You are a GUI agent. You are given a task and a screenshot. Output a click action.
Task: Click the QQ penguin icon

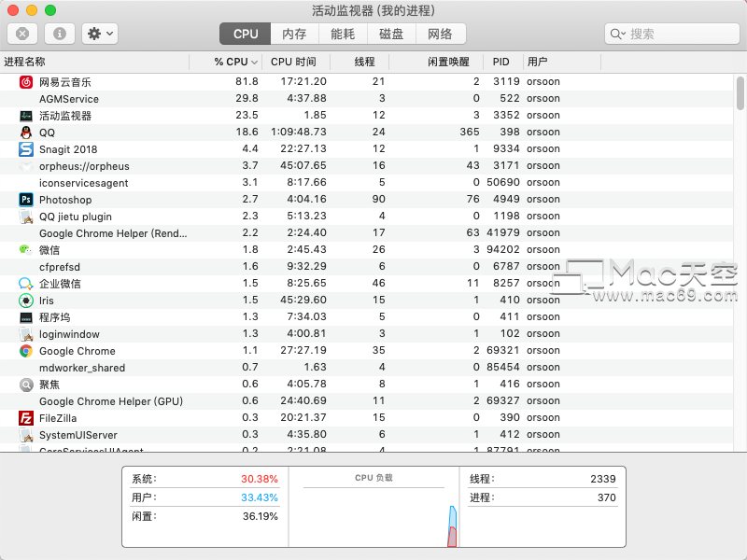[26, 133]
